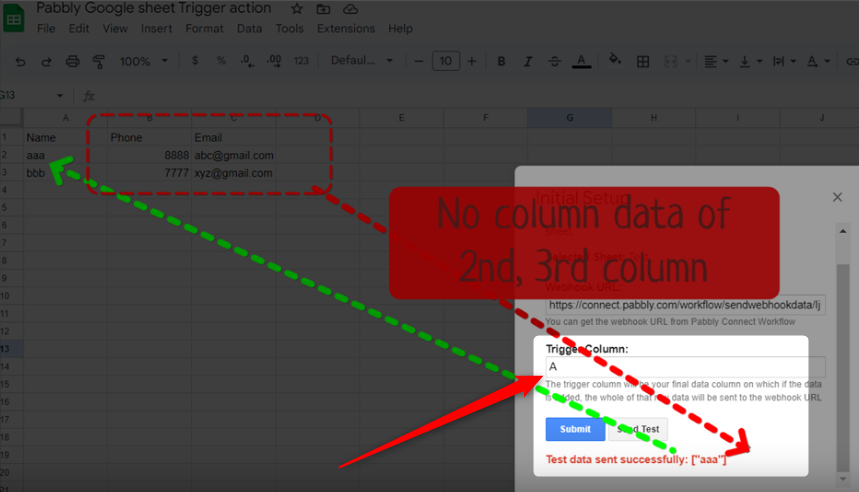Click the Insert link icon
The width and height of the screenshot is (859, 492).
click(x=852, y=61)
